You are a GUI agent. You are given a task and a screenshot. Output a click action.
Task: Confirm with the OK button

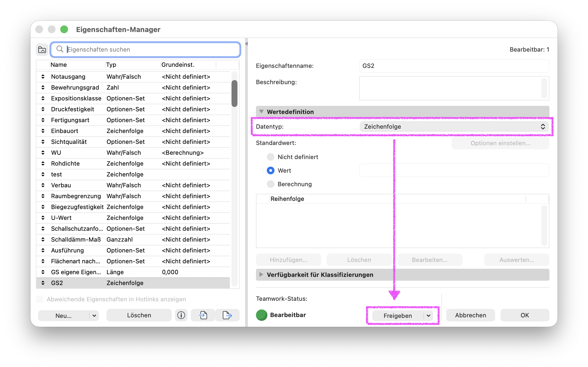click(525, 315)
